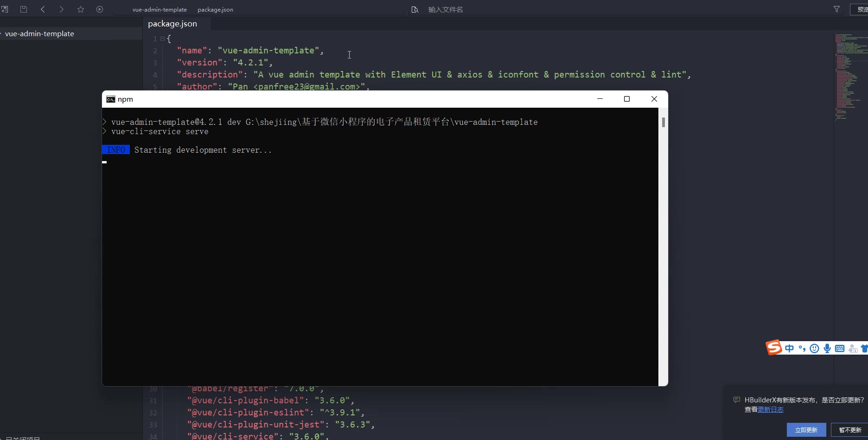Open the soft keyboard icon in IME bar

(840, 349)
